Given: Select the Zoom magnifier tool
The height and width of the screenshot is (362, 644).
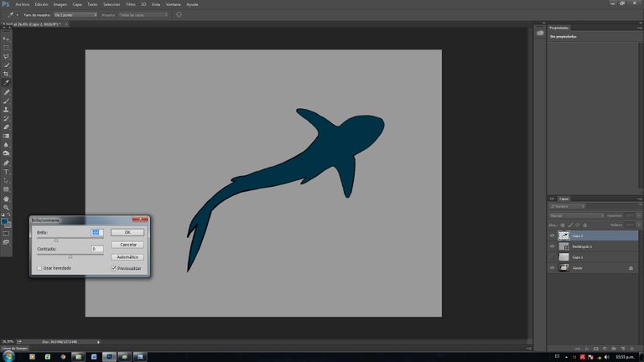Looking at the screenshot, I should click(7, 207).
